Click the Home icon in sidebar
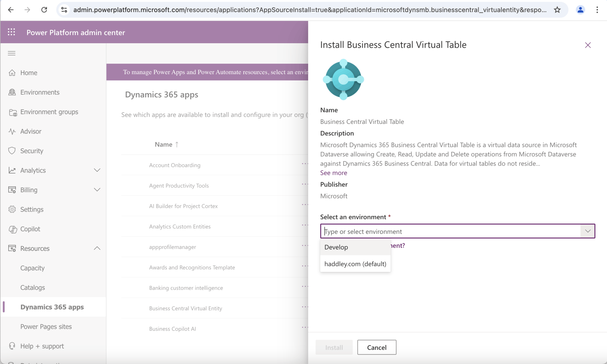 pyautogui.click(x=12, y=73)
